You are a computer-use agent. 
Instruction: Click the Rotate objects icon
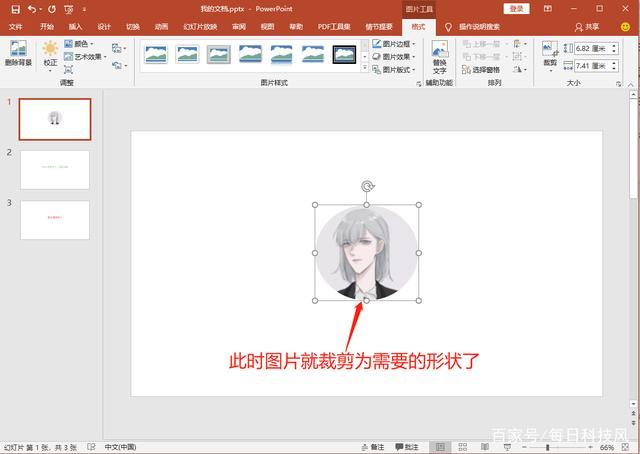pyautogui.click(x=518, y=69)
